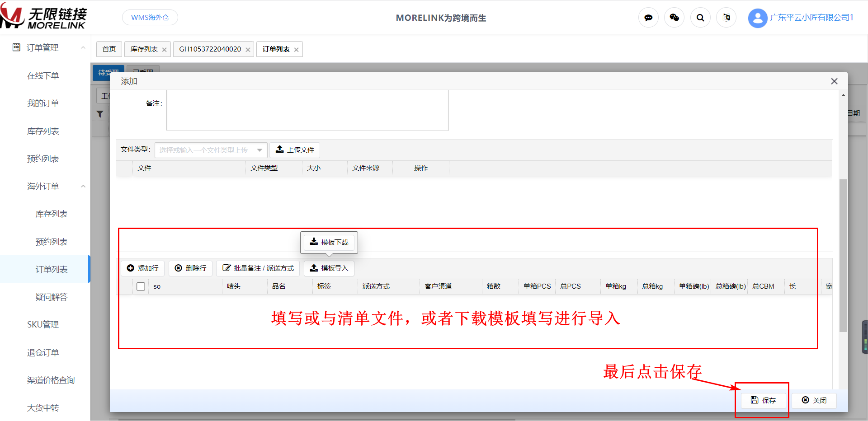Close the 添加 dialog with X
Image resolution: width=868 pixels, height=421 pixels.
coord(834,81)
